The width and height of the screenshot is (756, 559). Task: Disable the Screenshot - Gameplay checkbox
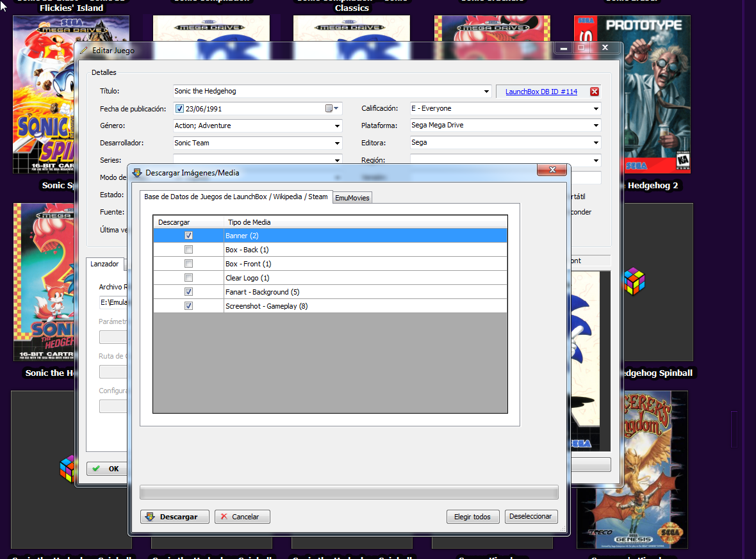click(188, 305)
